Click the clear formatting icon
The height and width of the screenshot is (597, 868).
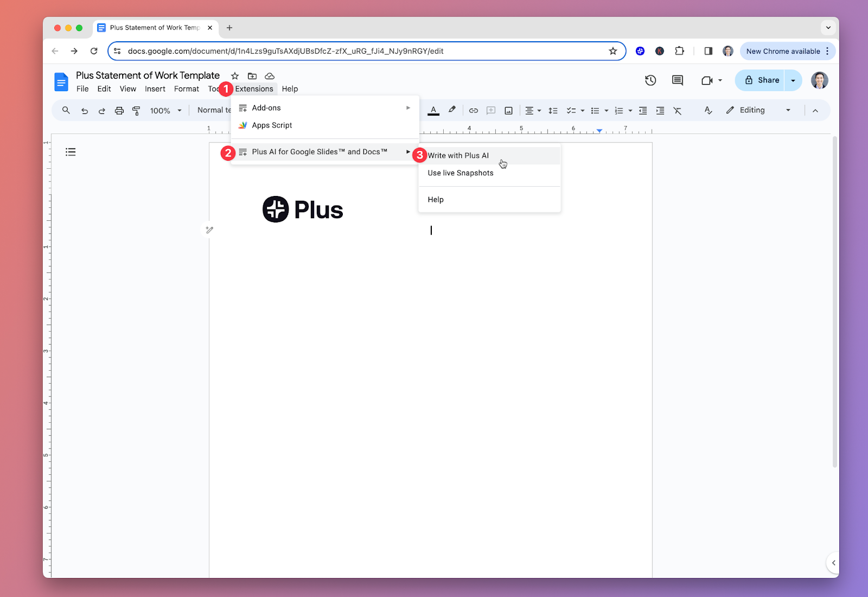point(678,111)
